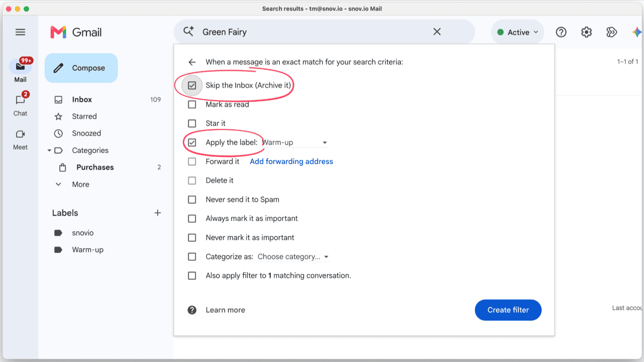
Task: Check Also apply filter to matching conversation
Action: tap(192, 276)
